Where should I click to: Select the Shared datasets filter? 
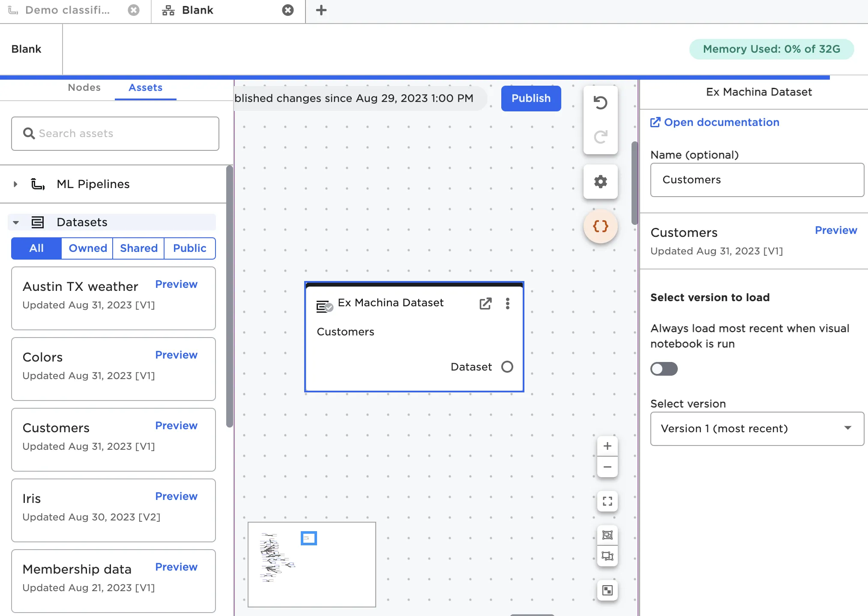click(x=138, y=248)
